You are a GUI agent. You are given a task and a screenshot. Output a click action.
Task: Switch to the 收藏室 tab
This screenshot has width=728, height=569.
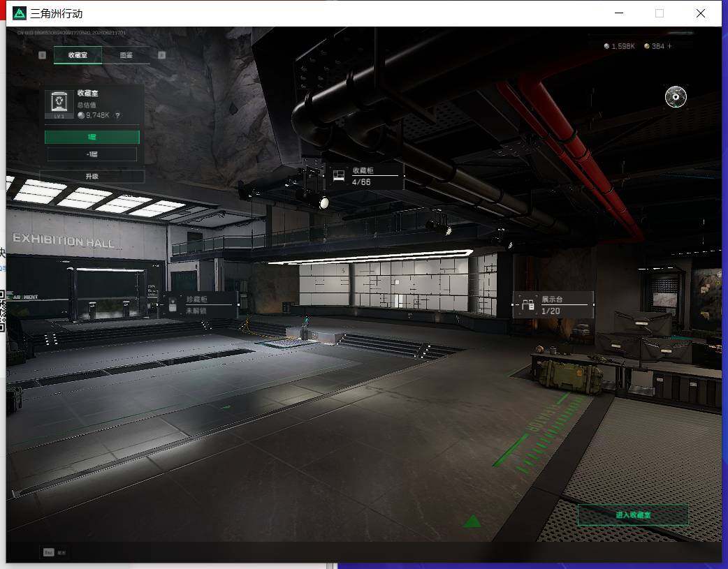pos(78,54)
